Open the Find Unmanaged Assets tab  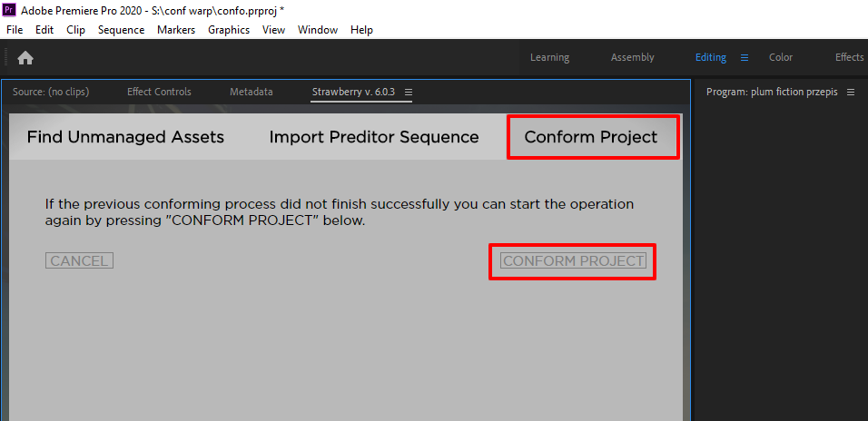[125, 137]
